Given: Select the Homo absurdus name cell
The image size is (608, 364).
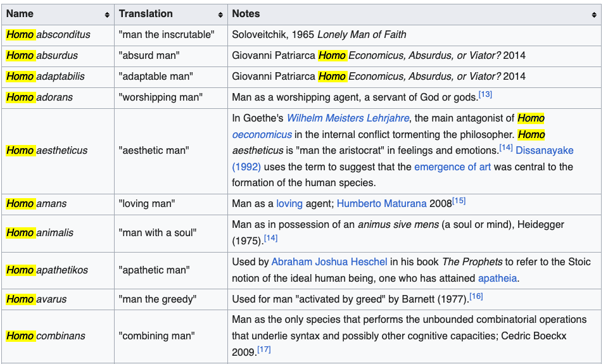Looking at the screenshot, I should coord(58,56).
